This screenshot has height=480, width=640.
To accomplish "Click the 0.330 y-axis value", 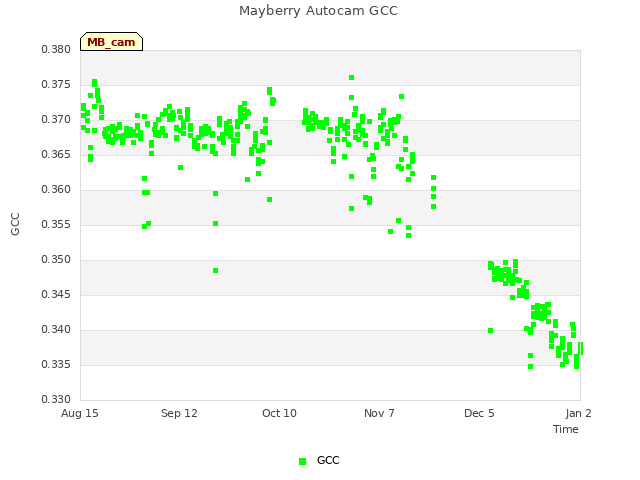I will [56, 399].
